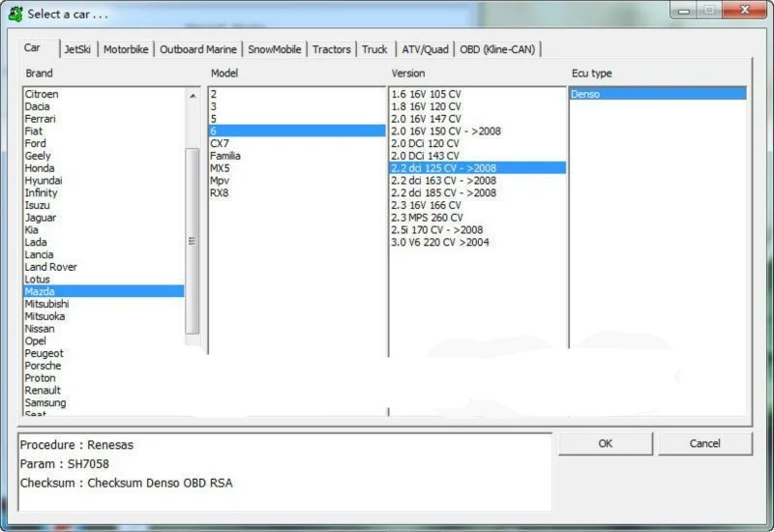Choose Honda brand

click(x=104, y=167)
